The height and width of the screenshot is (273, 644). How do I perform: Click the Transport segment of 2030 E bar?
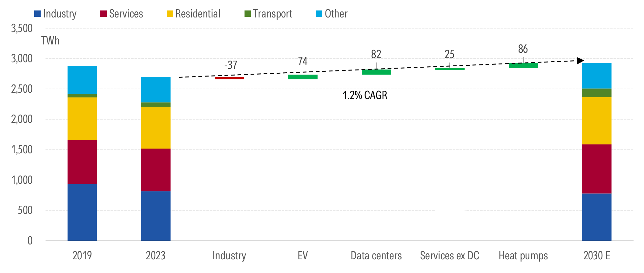coord(597,93)
